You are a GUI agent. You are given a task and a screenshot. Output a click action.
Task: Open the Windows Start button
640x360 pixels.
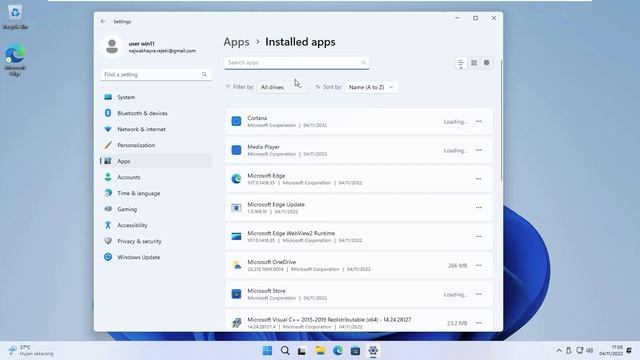(267, 351)
